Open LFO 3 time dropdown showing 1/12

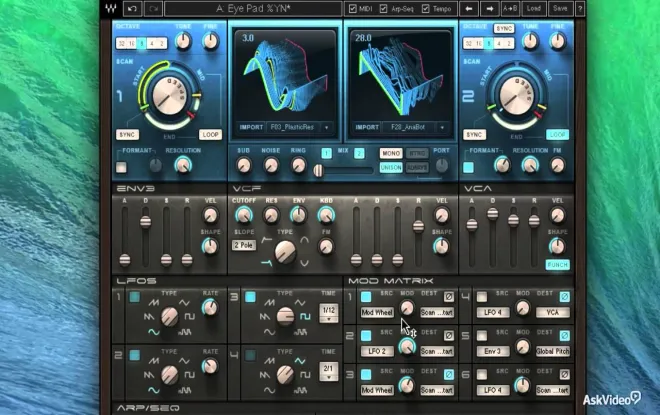point(328,314)
